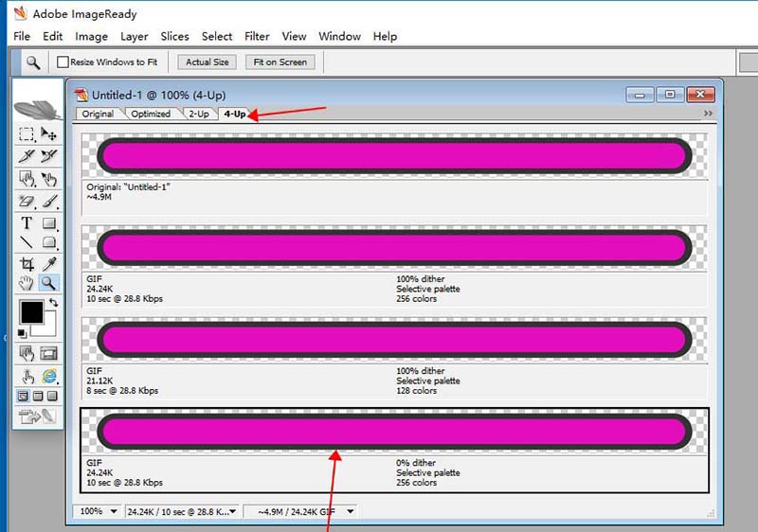
Task: Jump to Photoshop via arrow-and-feather icon
Action: (37, 417)
